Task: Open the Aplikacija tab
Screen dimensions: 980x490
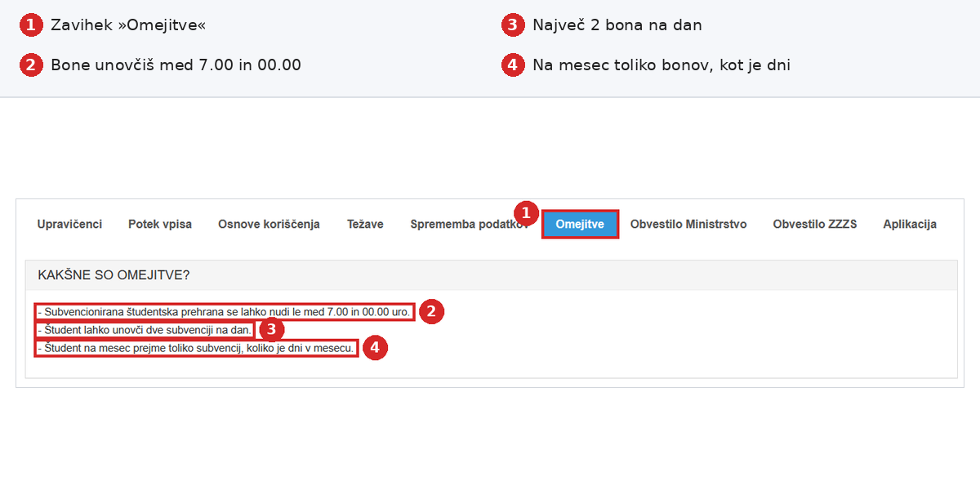Action: (x=910, y=224)
